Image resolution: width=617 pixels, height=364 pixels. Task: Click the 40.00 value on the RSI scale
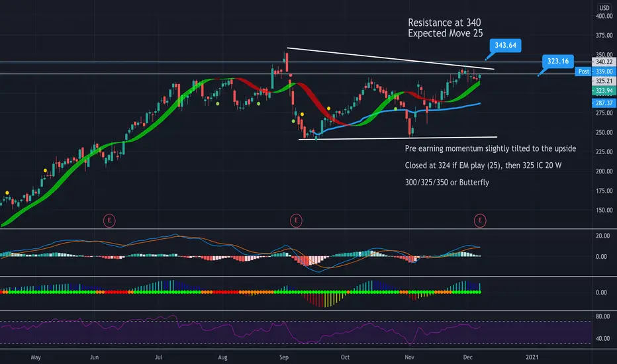click(x=603, y=338)
